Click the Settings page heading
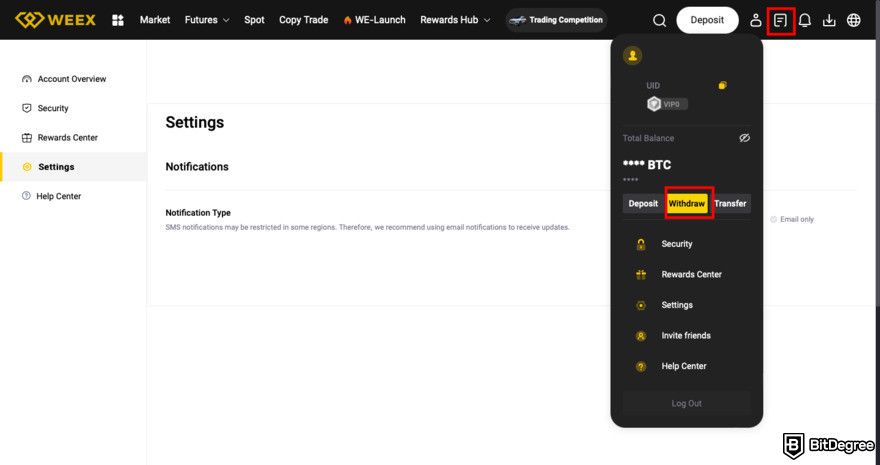This screenshot has height=465, width=880. (195, 122)
